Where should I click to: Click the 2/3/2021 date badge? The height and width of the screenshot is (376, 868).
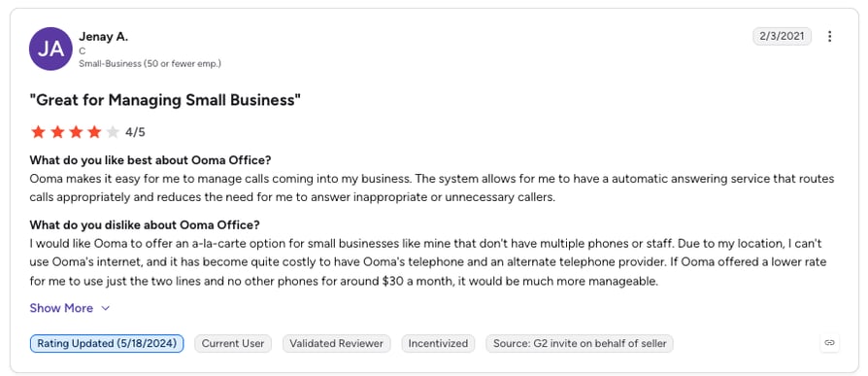(782, 37)
